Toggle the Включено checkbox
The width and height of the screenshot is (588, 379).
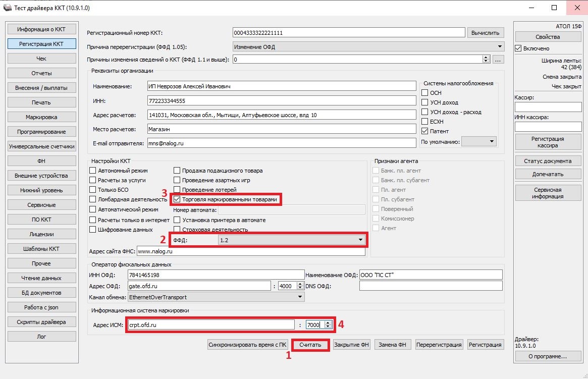tap(518, 48)
